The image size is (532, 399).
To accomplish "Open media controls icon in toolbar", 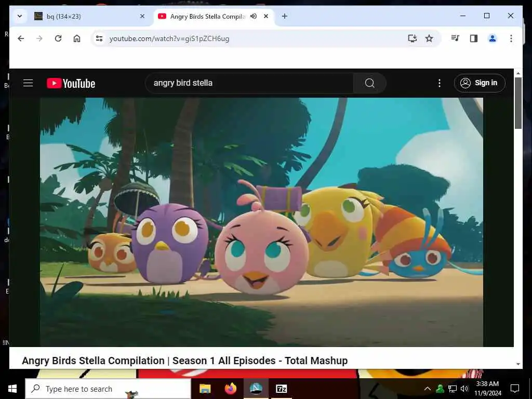I will [455, 38].
